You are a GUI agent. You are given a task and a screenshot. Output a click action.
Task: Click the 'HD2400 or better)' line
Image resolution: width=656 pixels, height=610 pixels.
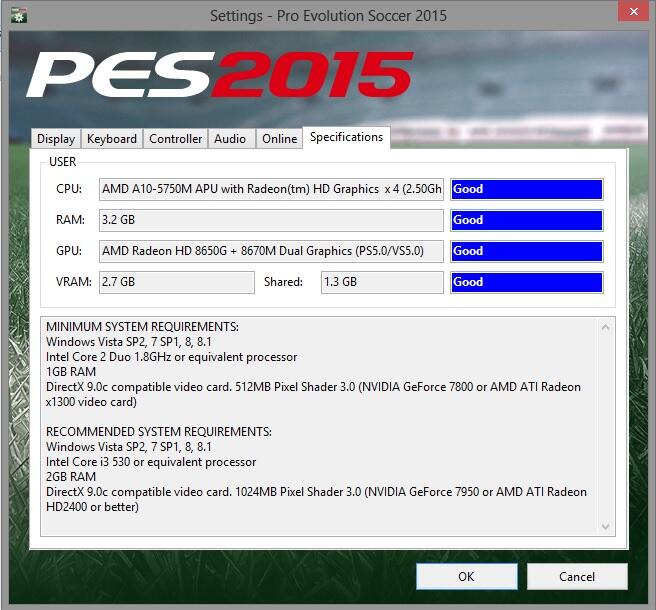click(92, 507)
